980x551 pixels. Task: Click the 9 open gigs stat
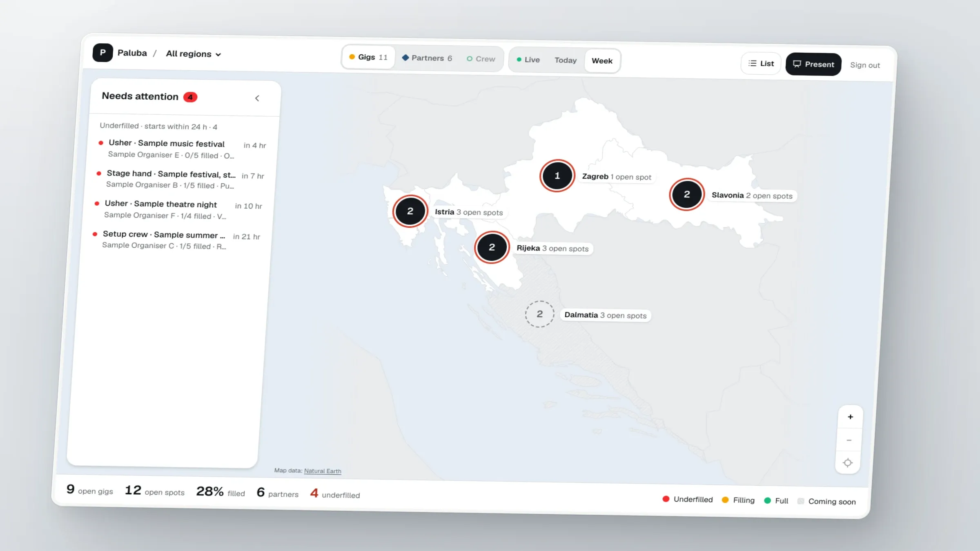coord(90,489)
